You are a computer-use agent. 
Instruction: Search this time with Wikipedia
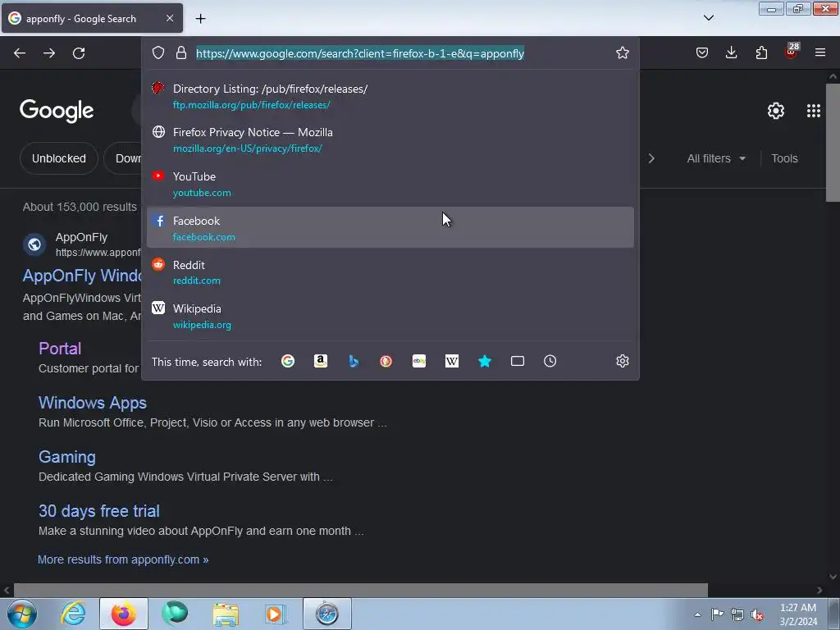tap(452, 361)
